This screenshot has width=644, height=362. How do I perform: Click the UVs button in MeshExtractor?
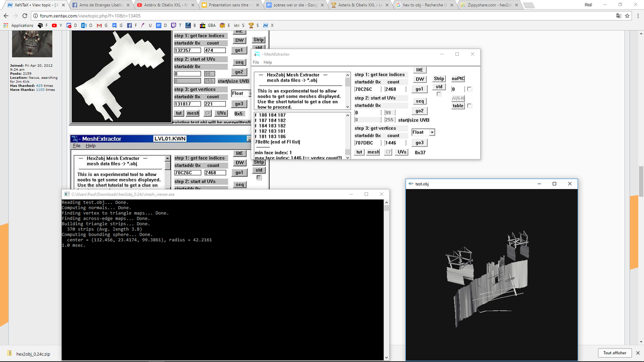tap(401, 152)
